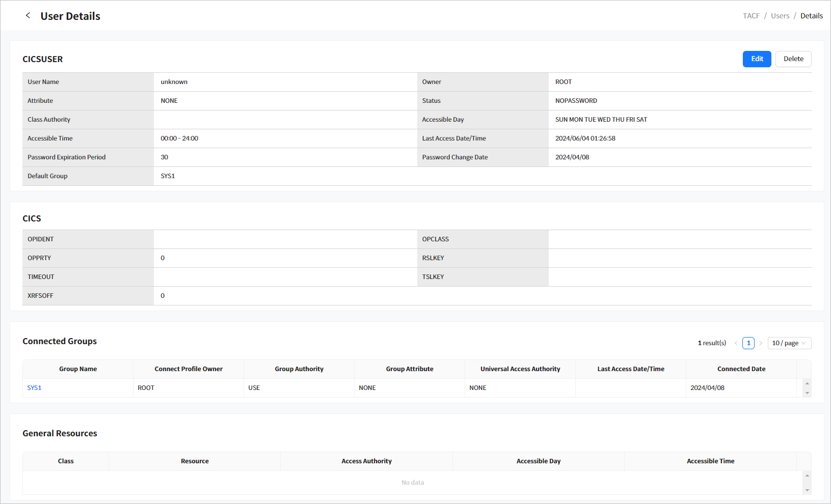Click the Group Name column header
The width and height of the screenshot is (831, 504).
(x=78, y=369)
